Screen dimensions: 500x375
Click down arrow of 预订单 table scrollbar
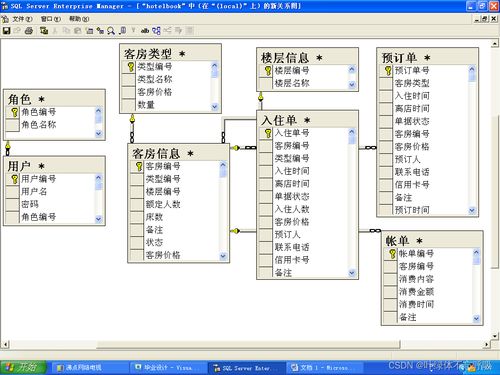point(472,210)
